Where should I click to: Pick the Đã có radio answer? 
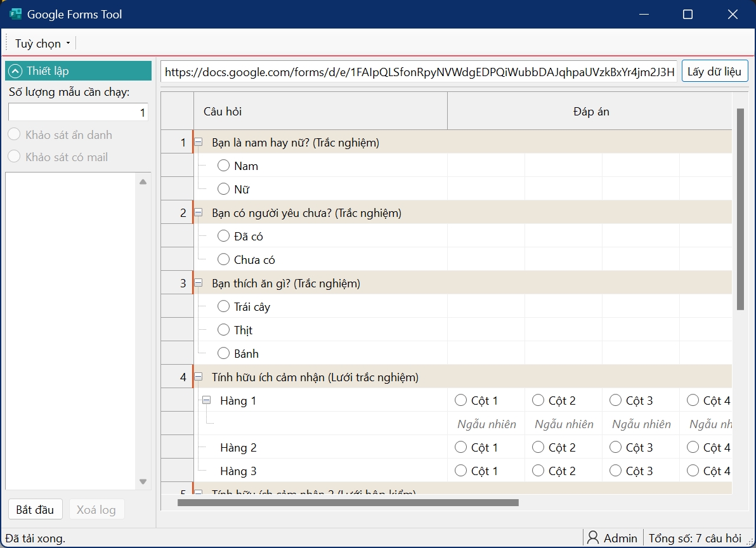[223, 236]
